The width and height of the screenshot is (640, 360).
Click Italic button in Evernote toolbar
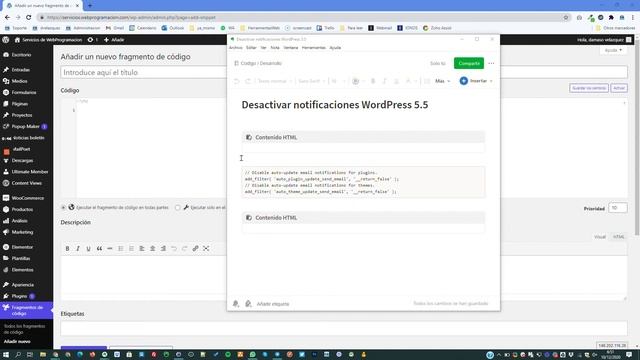click(384, 81)
